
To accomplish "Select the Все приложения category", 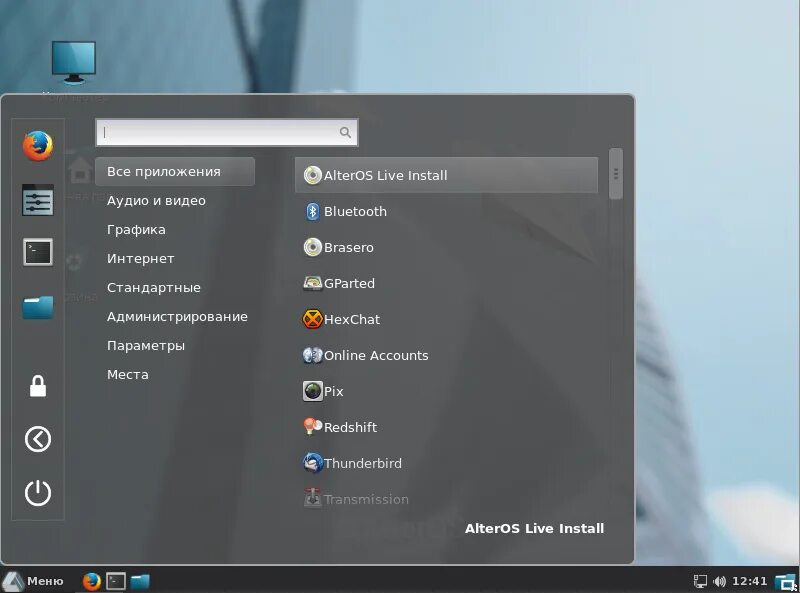I will coord(174,171).
